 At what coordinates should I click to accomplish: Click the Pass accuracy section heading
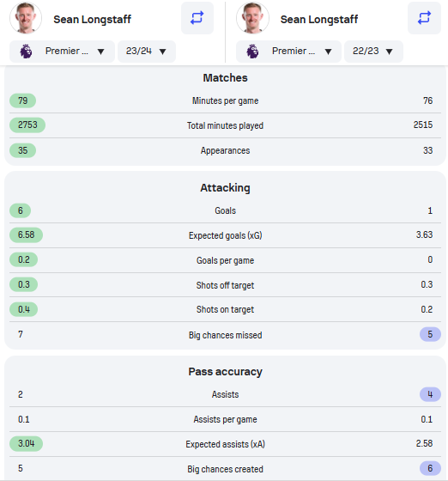click(225, 372)
